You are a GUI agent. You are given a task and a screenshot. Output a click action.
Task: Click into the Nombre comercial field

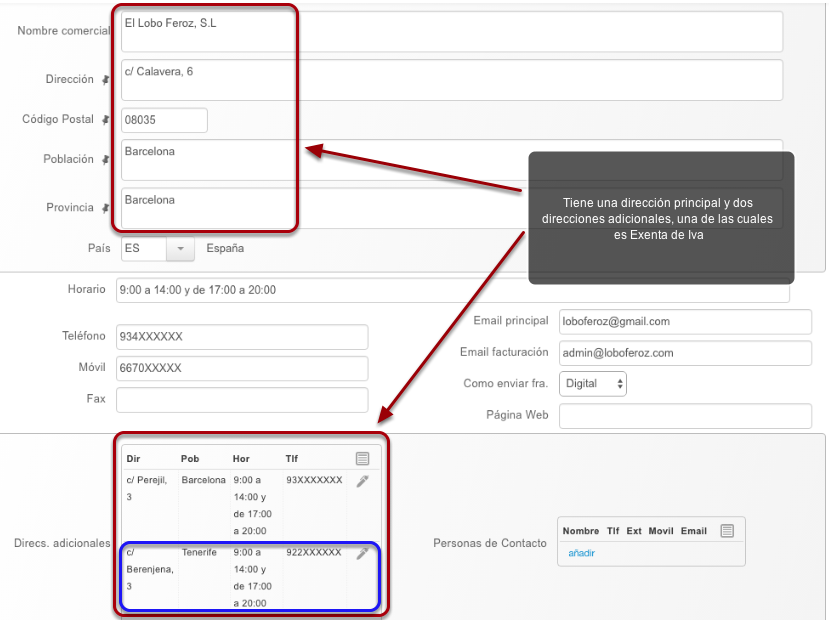point(452,32)
